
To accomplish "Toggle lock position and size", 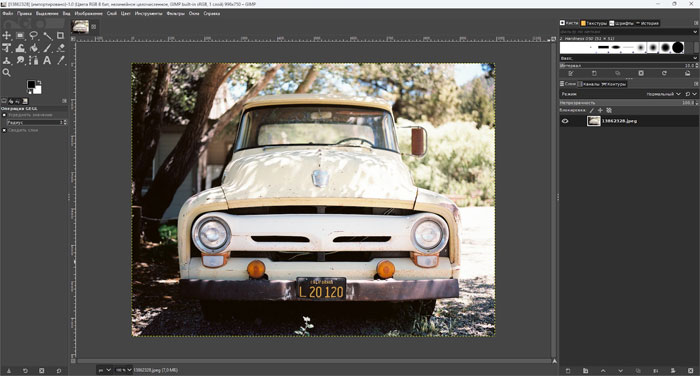I will [600, 110].
